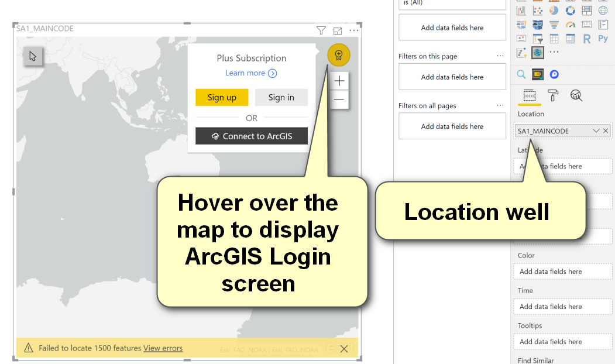Click the Color field well
Image resolution: width=615 pixels, height=364 pixels.
(563, 272)
